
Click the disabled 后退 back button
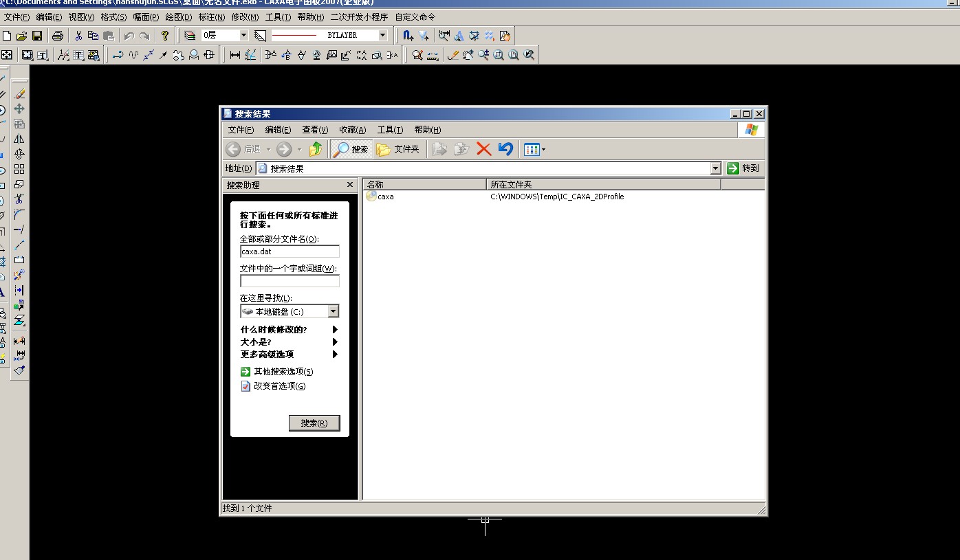pos(243,149)
